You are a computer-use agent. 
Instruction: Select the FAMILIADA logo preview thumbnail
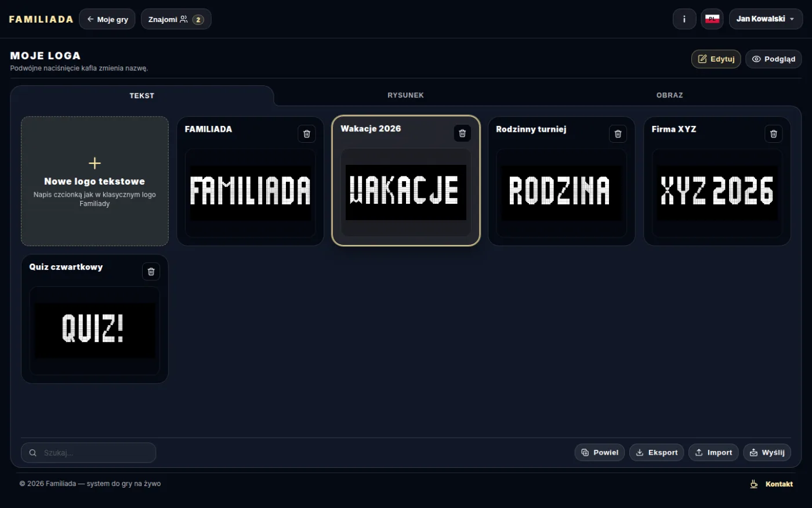[x=251, y=193]
